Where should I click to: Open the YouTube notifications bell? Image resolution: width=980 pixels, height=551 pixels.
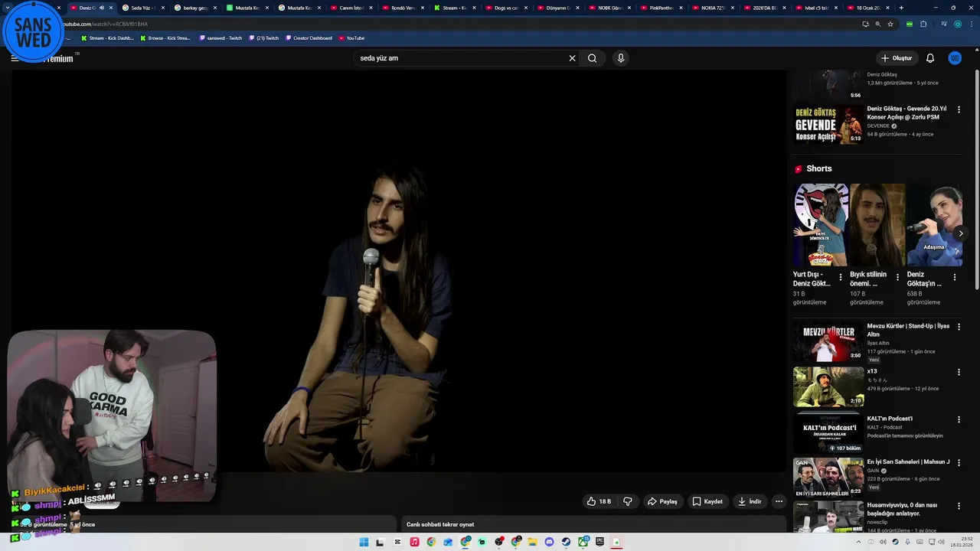click(930, 58)
